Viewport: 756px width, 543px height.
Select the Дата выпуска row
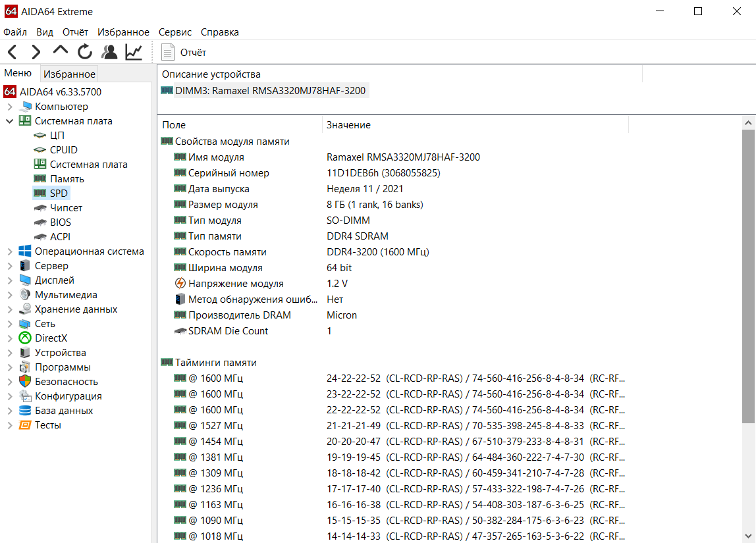394,188
